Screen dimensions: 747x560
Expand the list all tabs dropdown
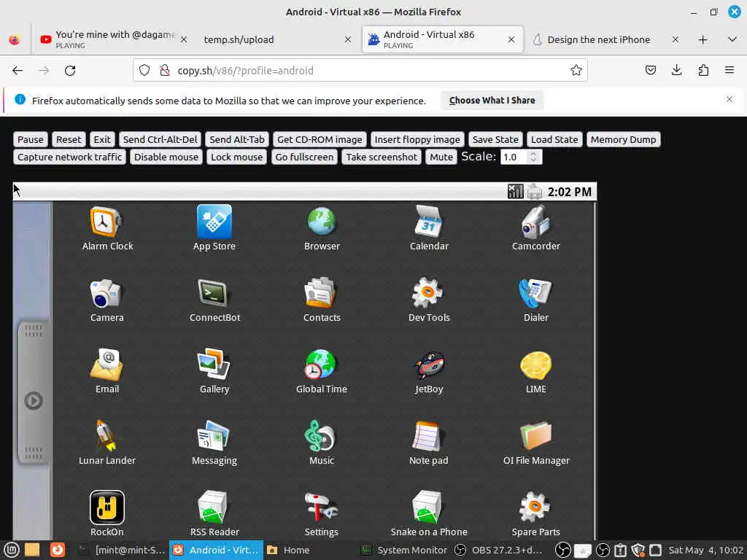point(732,39)
